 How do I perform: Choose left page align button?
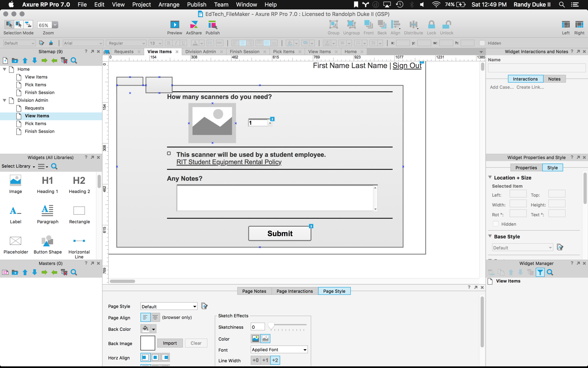click(x=145, y=317)
